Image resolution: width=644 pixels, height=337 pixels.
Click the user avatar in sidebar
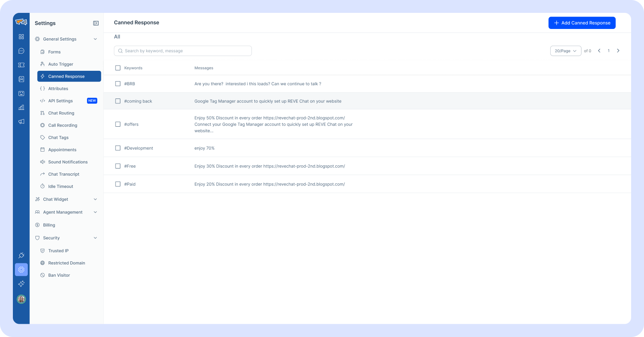(21, 299)
